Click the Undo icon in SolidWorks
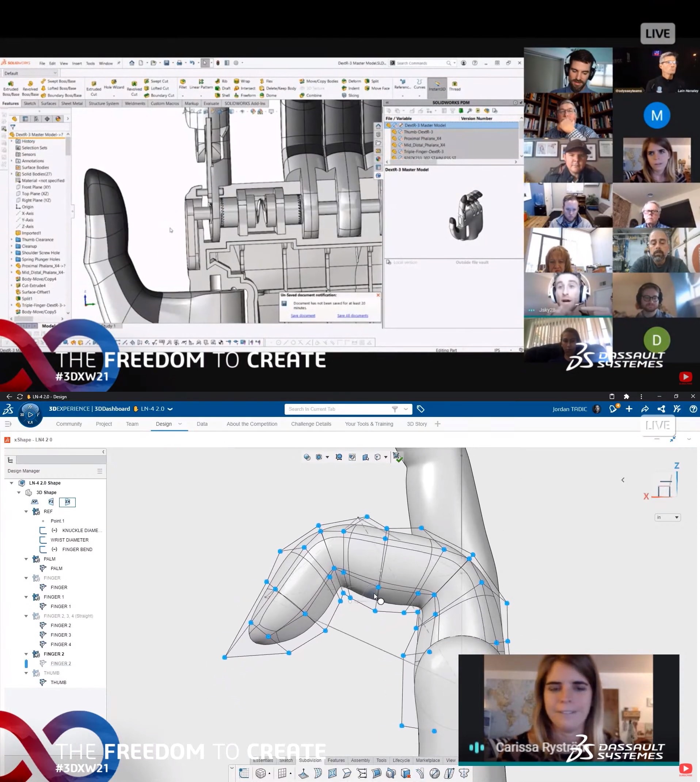This screenshot has height=782, width=700. click(x=191, y=63)
